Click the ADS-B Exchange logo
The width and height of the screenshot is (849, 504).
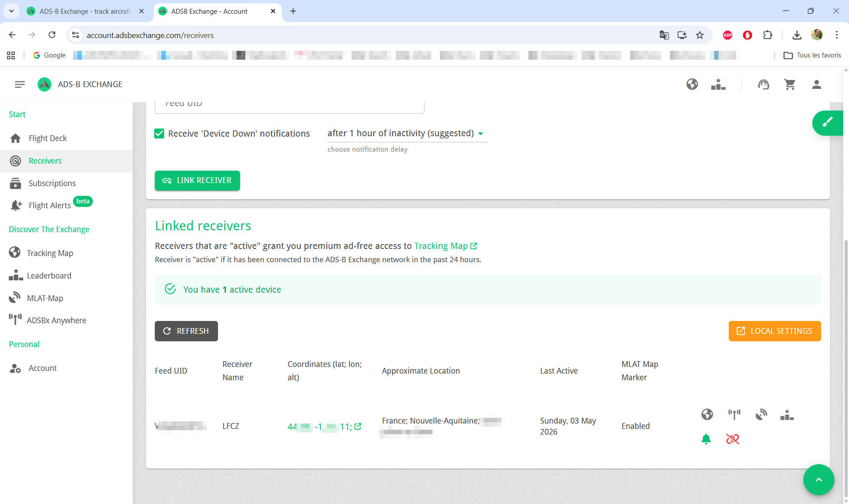[x=44, y=84]
